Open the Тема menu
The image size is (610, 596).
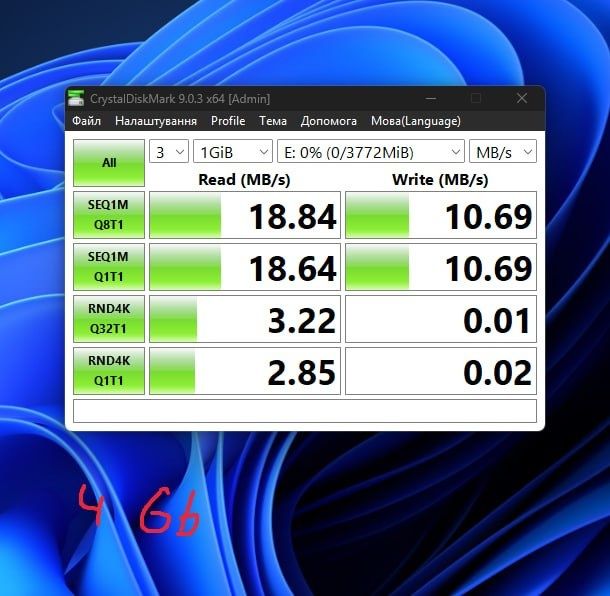pos(273,121)
